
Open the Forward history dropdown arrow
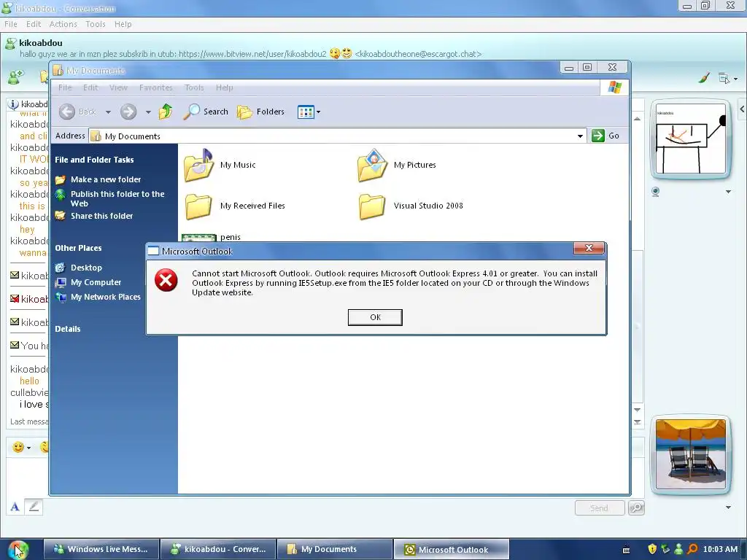click(148, 112)
